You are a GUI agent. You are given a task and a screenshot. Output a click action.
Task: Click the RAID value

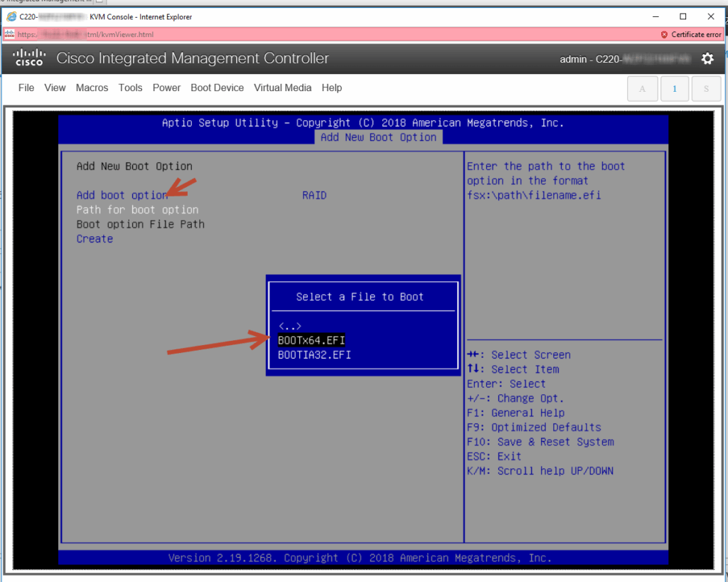coord(314,195)
